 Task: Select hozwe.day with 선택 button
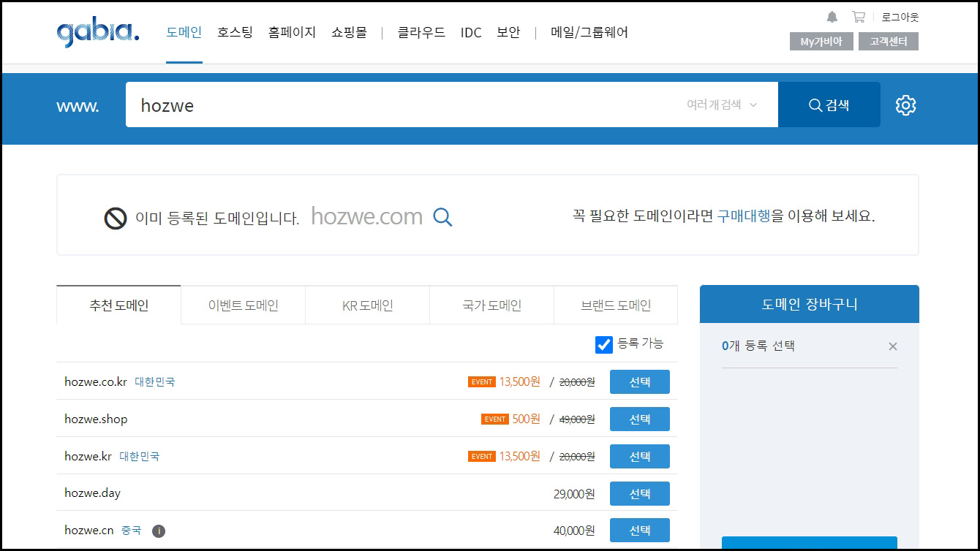640,493
